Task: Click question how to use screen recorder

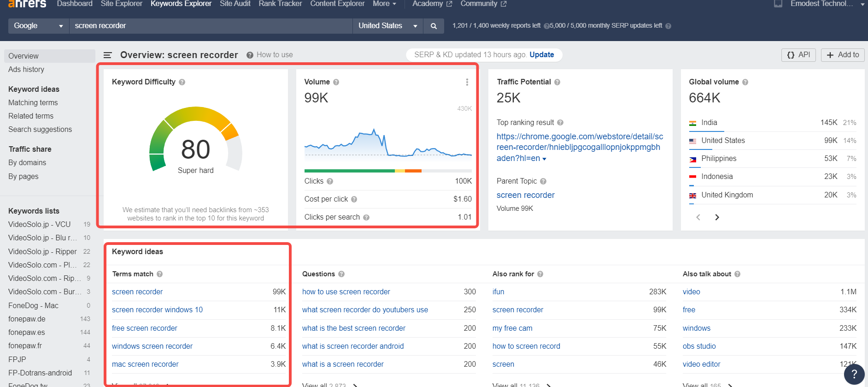Action: point(346,292)
